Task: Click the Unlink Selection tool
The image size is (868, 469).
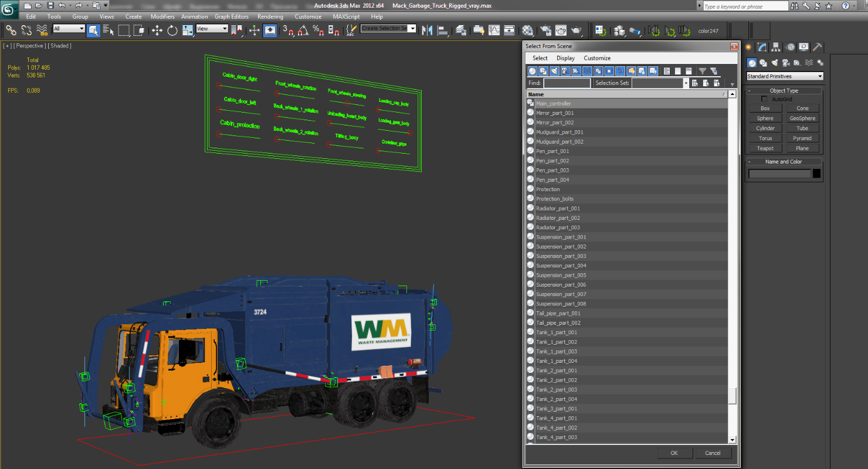Action: tap(26, 30)
